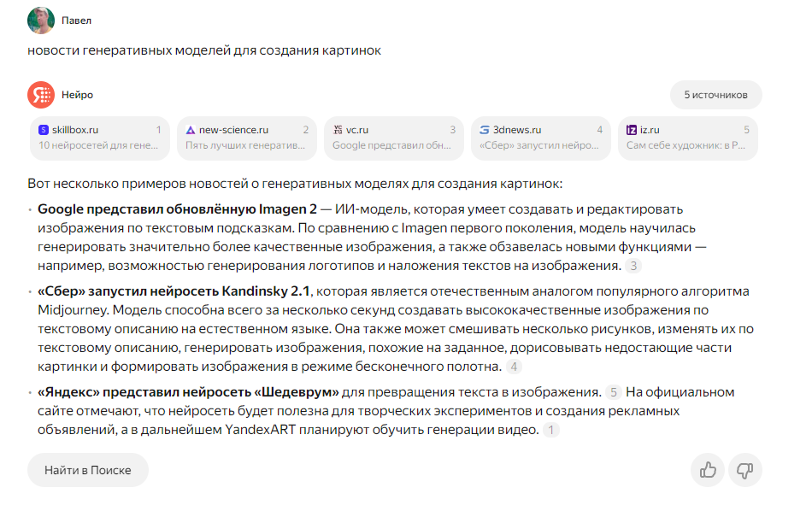Click the word «Midjourney» in Kandinsky paragraph
Screen dimensions: 812x511
73,310
